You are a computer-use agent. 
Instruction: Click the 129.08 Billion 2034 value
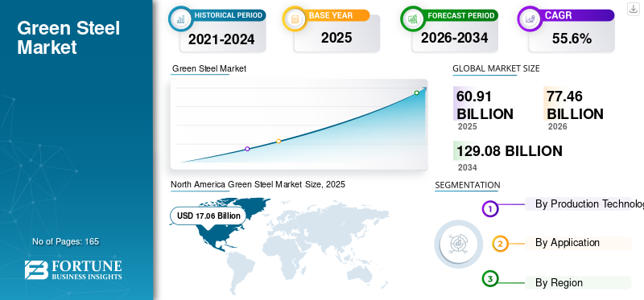click(x=510, y=151)
